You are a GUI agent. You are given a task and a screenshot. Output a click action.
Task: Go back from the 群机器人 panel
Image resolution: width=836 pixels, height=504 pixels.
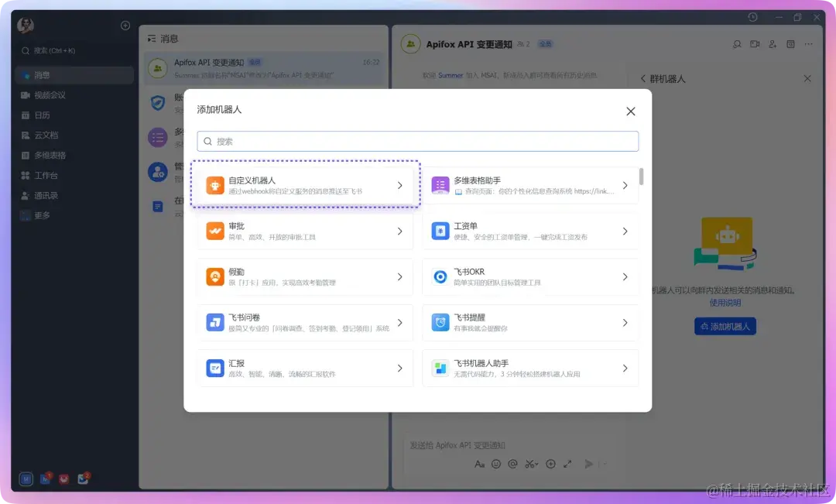coord(643,79)
